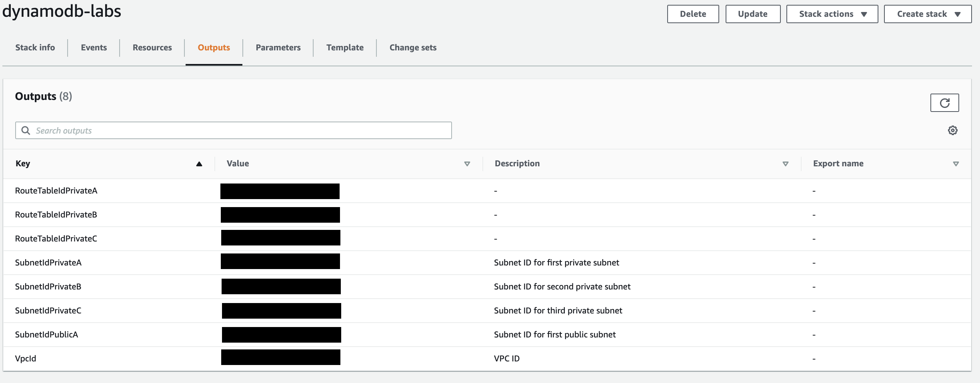Click the Update button

point(753,14)
